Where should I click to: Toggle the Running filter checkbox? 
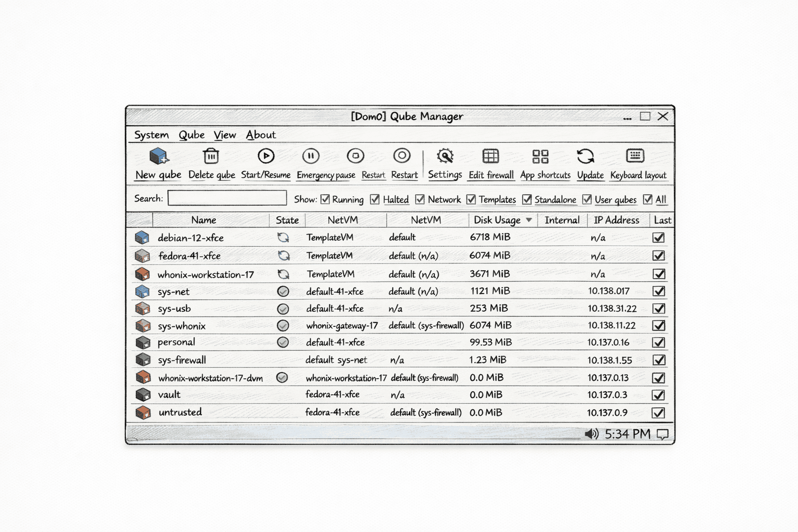tap(325, 199)
